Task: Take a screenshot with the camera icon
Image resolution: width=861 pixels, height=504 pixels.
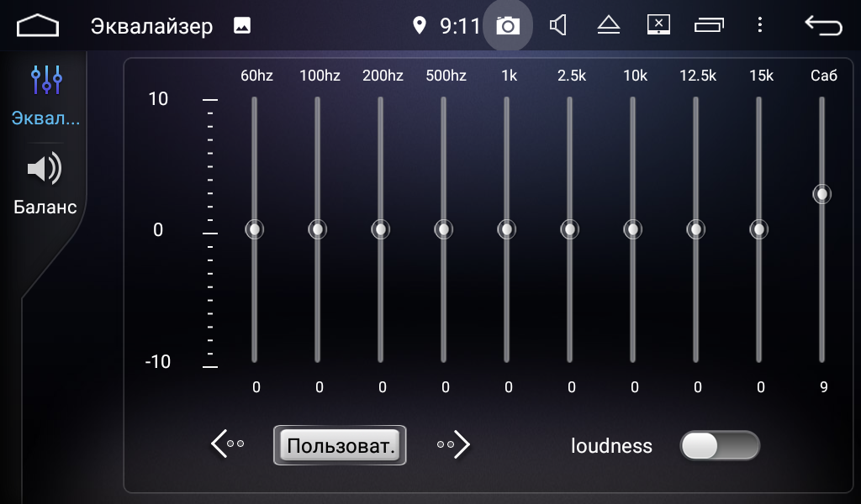Action: pos(508,25)
